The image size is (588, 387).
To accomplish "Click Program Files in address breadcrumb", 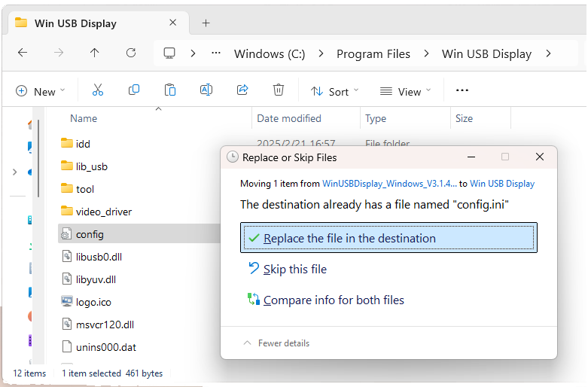I will click(373, 54).
